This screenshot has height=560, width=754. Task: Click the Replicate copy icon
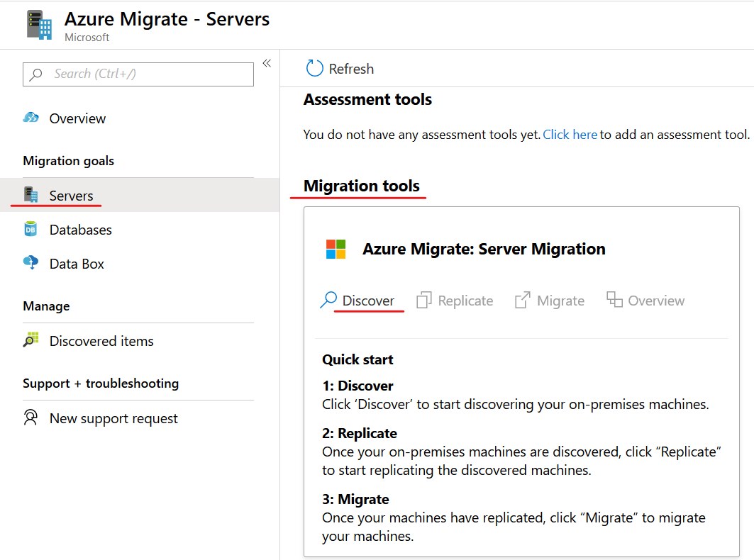pos(424,300)
